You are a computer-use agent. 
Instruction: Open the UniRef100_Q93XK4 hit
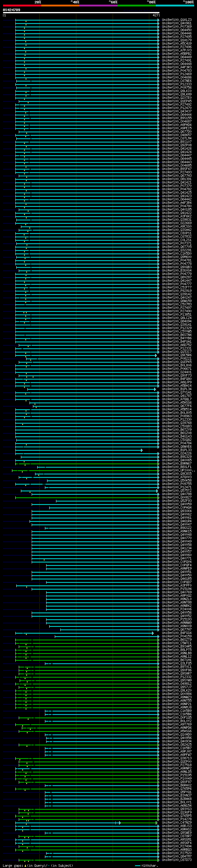coord(177,511)
